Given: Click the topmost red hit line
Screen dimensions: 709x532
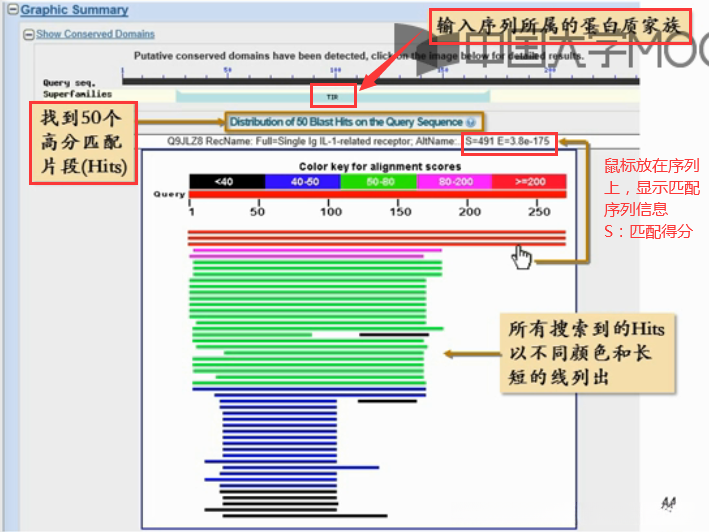Looking at the screenshot, I should pos(377,232).
